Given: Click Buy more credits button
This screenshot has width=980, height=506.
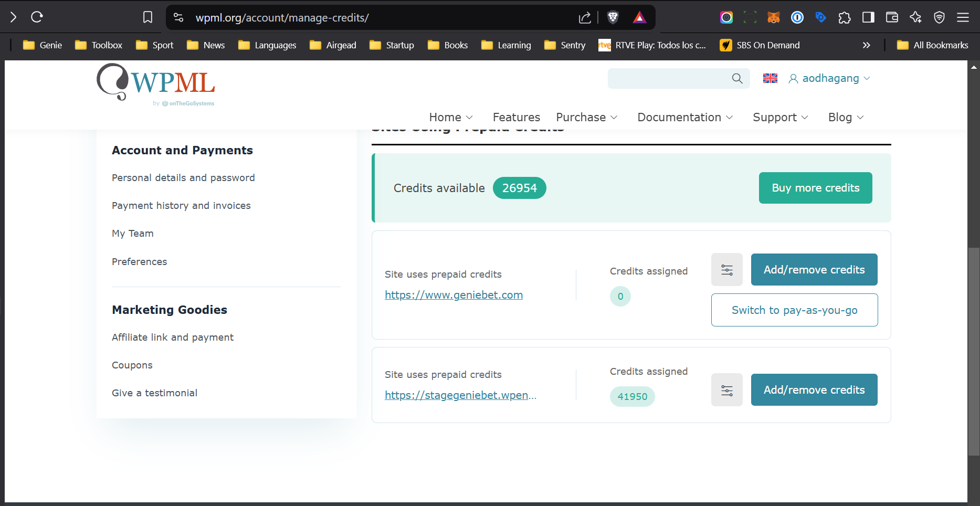Looking at the screenshot, I should pyautogui.click(x=816, y=188).
